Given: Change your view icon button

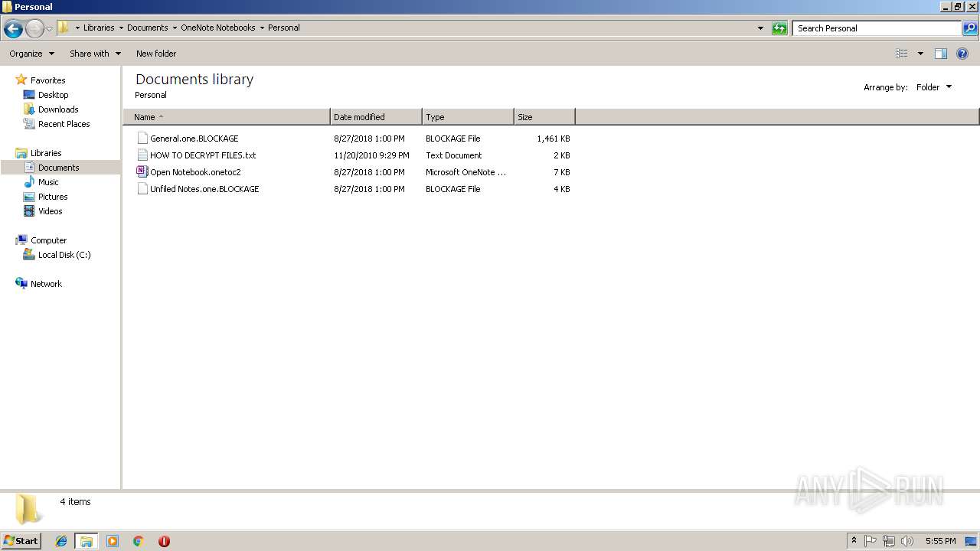Looking at the screenshot, I should (x=902, y=54).
